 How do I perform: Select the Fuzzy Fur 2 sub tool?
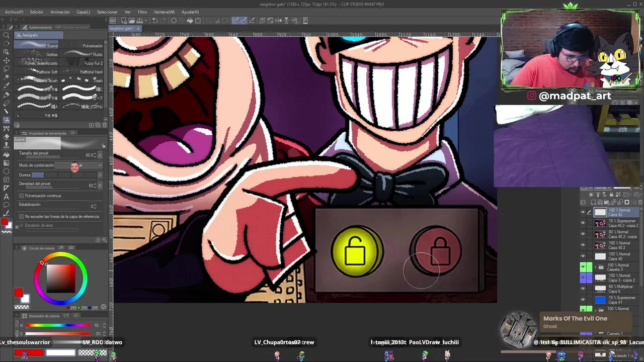(x=81, y=63)
